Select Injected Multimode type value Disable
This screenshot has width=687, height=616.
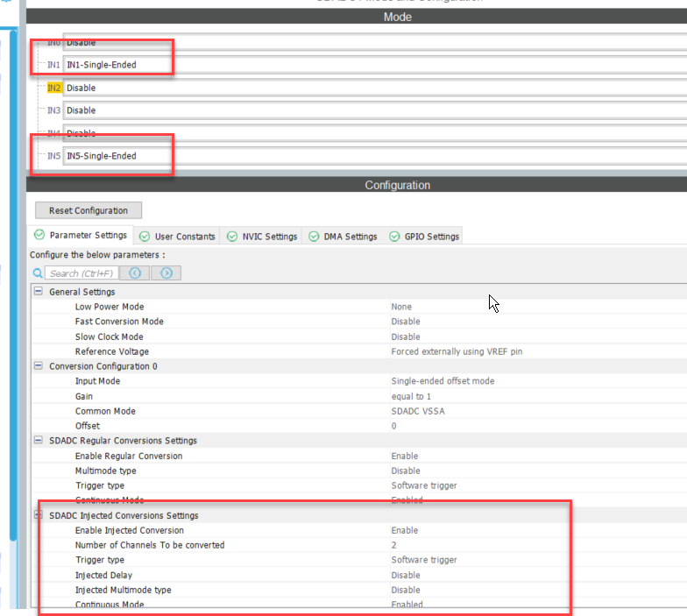[406, 591]
